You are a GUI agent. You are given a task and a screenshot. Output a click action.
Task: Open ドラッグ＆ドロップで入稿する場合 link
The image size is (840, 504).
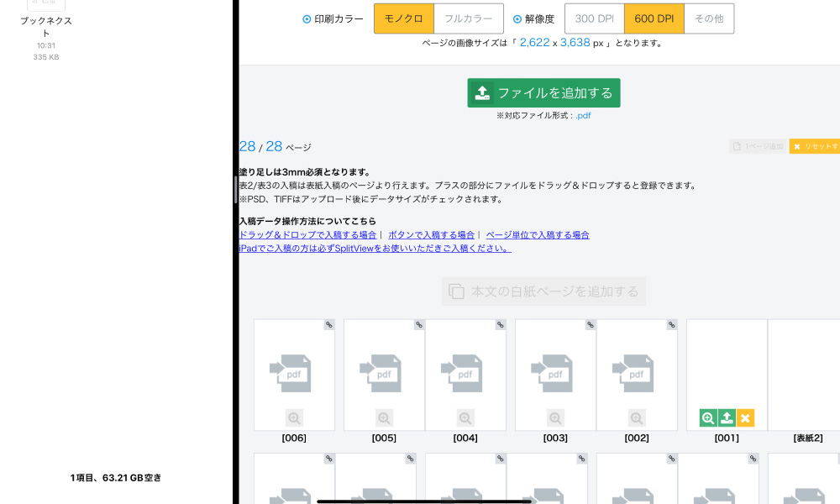[x=308, y=234]
